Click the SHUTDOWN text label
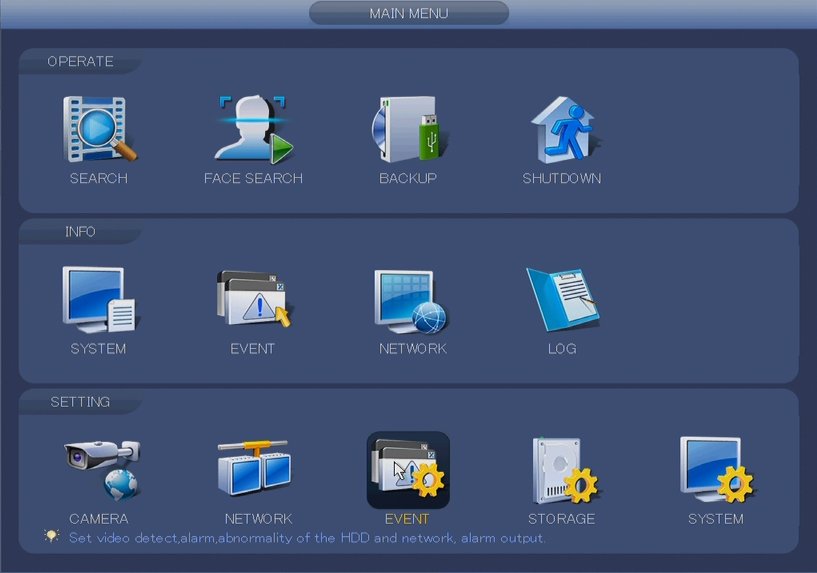 pyautogui.click(x=562, y=179)
